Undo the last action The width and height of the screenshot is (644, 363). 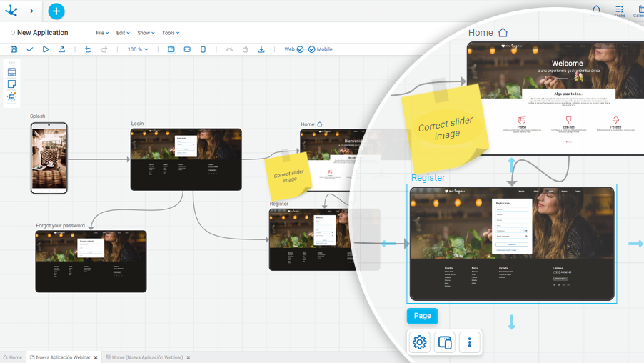(88, 49)
